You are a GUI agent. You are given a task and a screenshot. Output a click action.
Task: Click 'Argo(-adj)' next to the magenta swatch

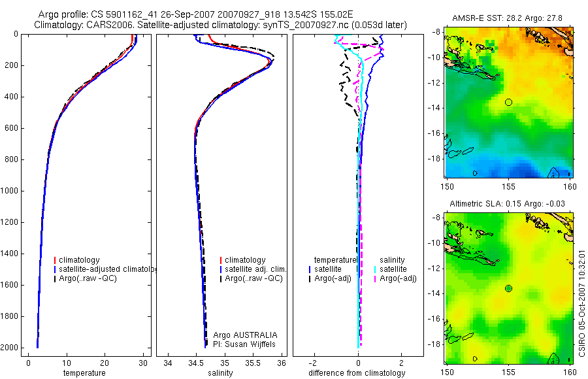coord(398,278)
